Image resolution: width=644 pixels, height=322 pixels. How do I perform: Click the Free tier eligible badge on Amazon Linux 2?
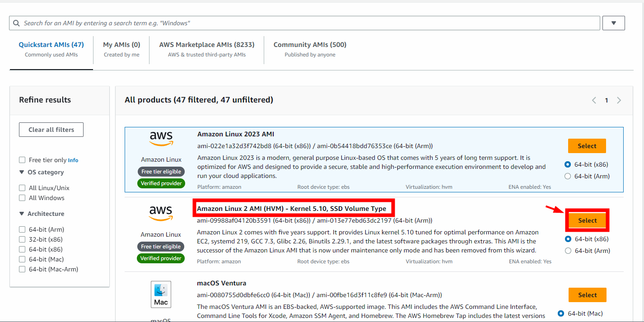click(x=161, y=247)
